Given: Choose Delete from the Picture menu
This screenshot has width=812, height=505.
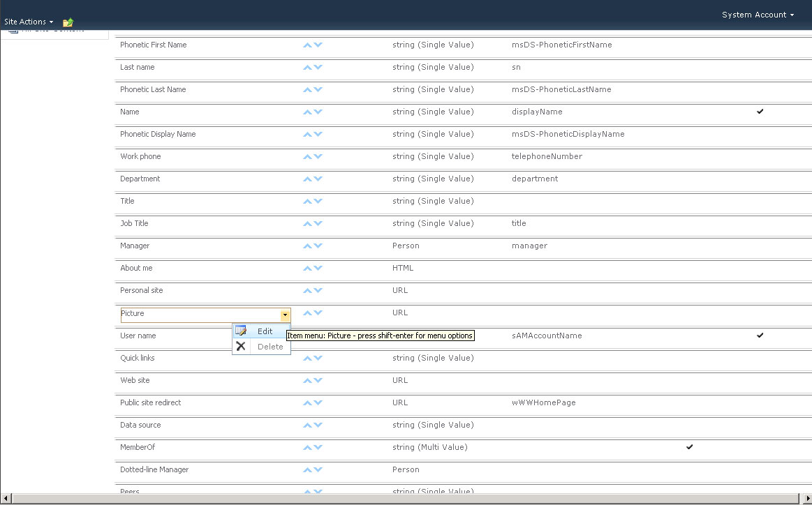Looking at the screenshot, I should [261, 347].
